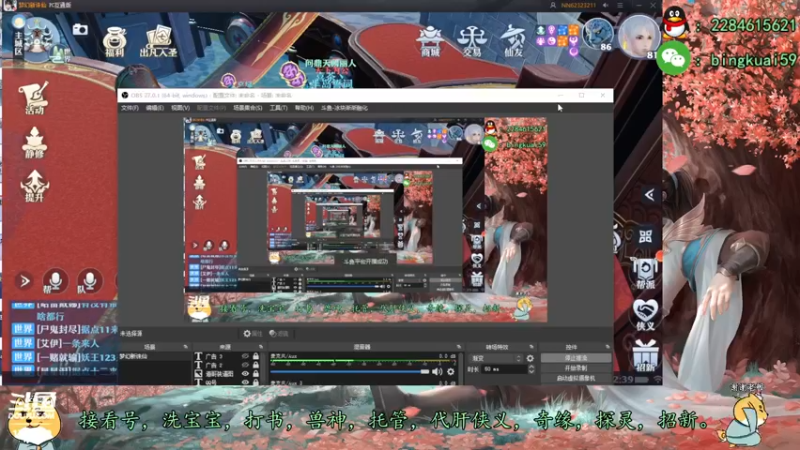Click the 启动虚拟摄像机 button
The height and width of the screenshot is (450, 800).
[x=576, y=378]
